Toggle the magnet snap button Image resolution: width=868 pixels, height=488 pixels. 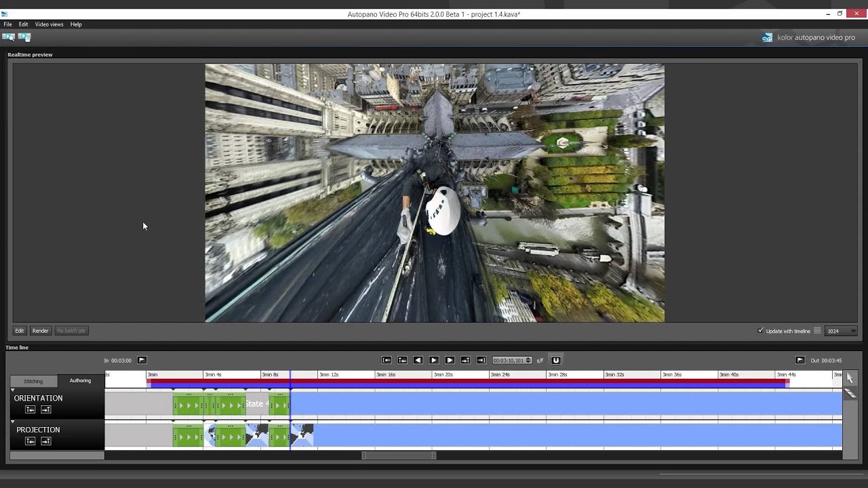(x=556, y=360)
